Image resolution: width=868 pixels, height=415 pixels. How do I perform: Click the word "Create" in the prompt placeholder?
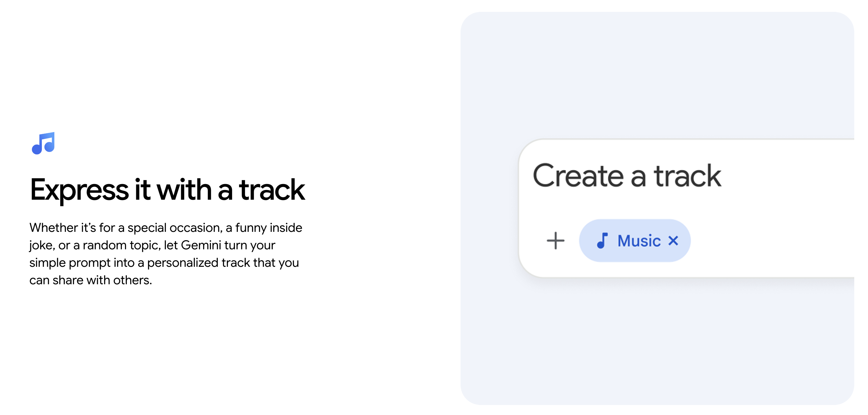click(x=578, y=176)
